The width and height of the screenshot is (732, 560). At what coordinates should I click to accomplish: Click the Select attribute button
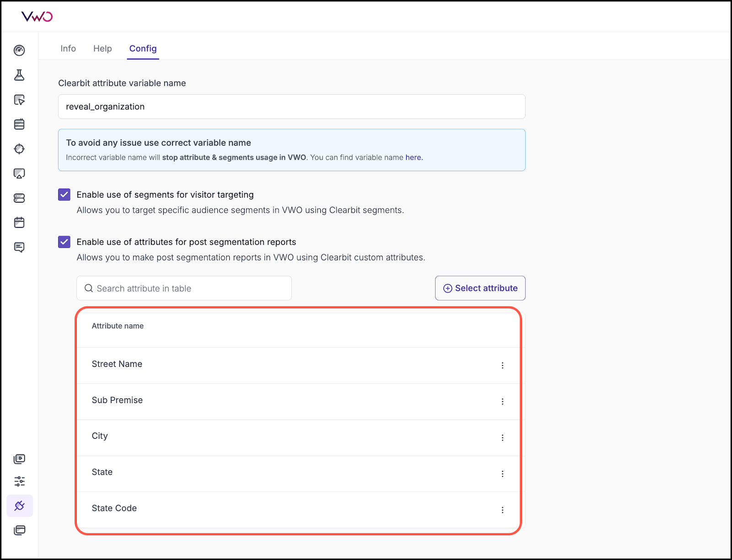(480, 288)
